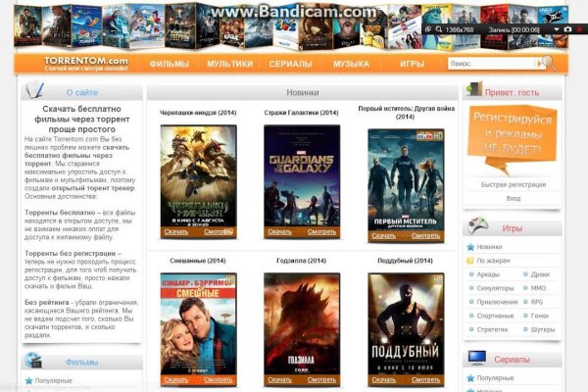Click the notepad icon beside О сайте
The image size is (588, 392).
(x=35, y=91)
